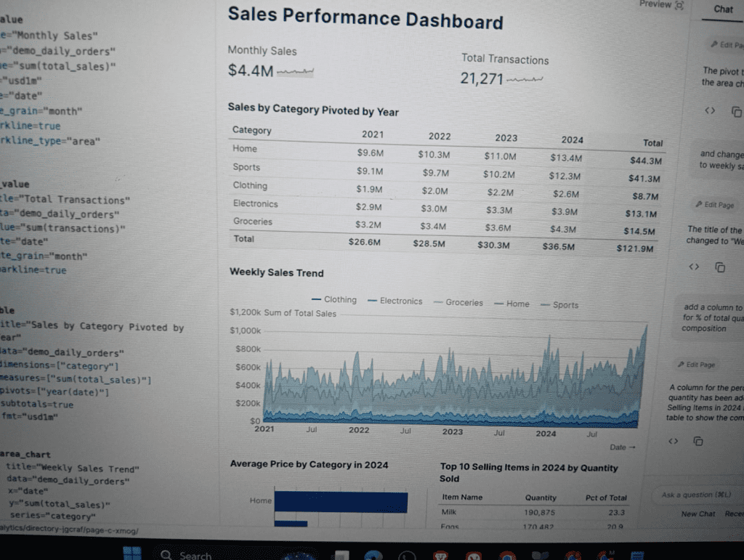
Task: Click the Preview icon at the top
Action: pyautogui.click(x=679, y=5)
